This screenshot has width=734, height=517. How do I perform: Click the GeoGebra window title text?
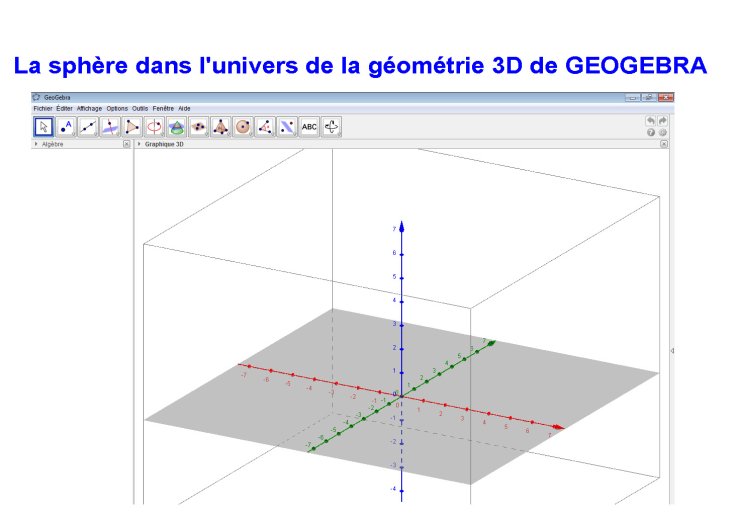coord(57,97)
